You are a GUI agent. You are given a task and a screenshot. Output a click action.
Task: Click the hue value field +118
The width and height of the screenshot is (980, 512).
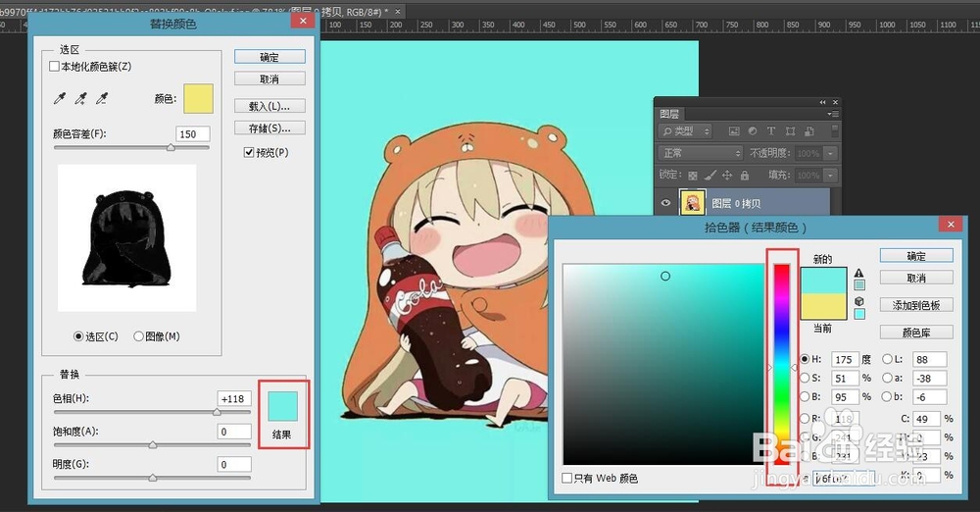point(234,398)
